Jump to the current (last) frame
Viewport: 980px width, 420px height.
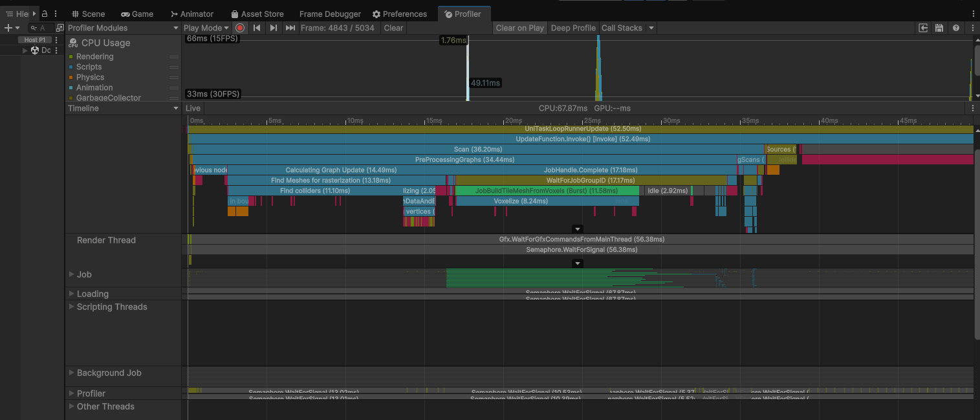(290, 28)
